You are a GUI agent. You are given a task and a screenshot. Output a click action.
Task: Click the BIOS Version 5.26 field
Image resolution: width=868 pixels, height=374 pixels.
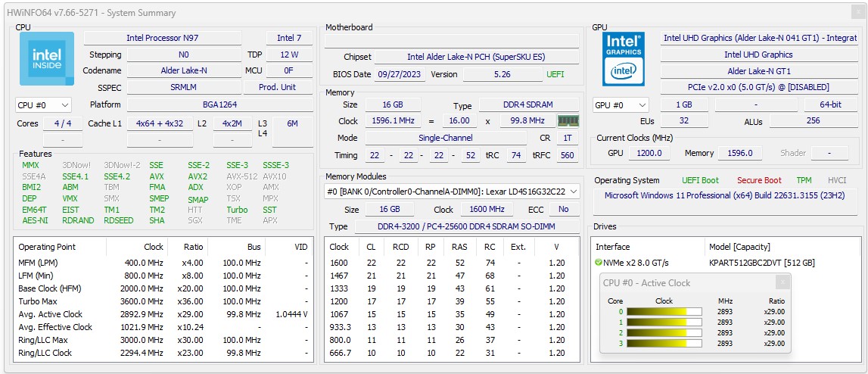pyautogui.click(x=502, y=74)
